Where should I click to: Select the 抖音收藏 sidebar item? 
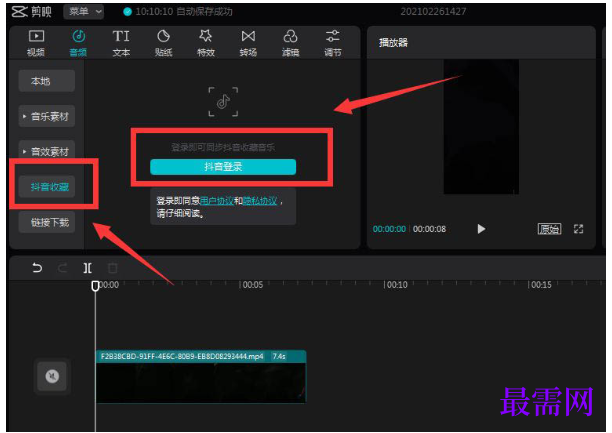pyautogui.click(x=46, y=187)
